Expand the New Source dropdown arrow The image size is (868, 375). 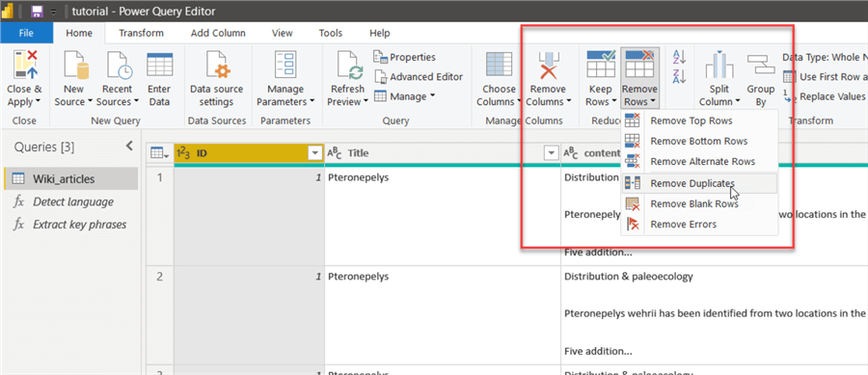[x=91, y=102]
